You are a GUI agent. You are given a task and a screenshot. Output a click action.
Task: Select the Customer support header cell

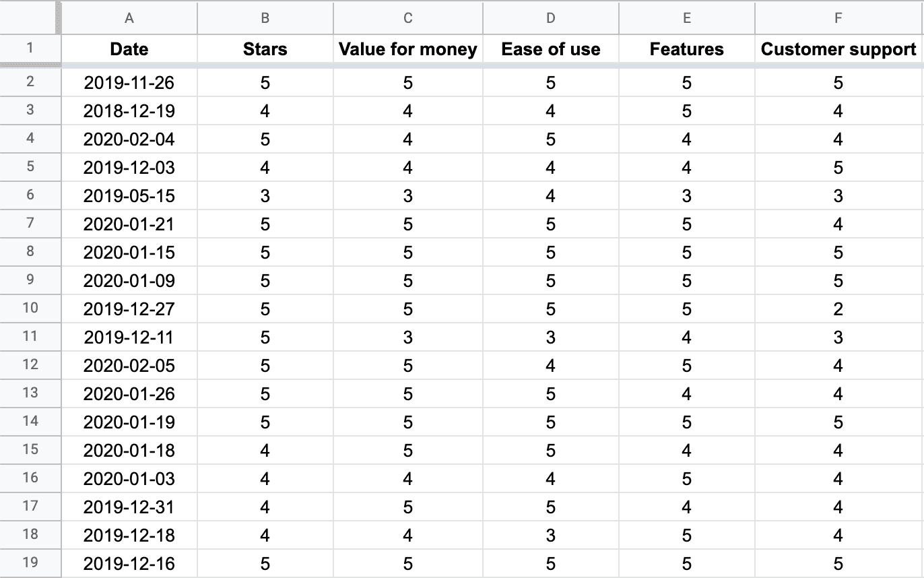pyautogui.click(x=839, y=49)
